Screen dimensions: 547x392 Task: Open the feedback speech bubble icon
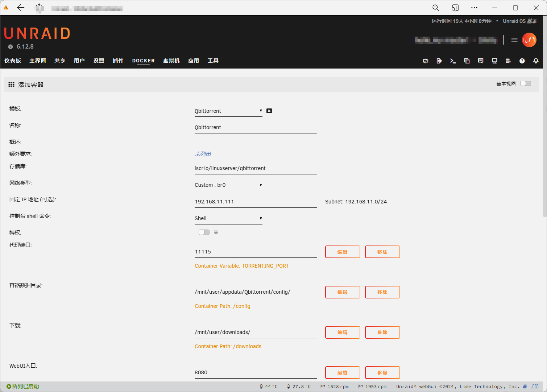pyautogui.click(x=481, y=61)
